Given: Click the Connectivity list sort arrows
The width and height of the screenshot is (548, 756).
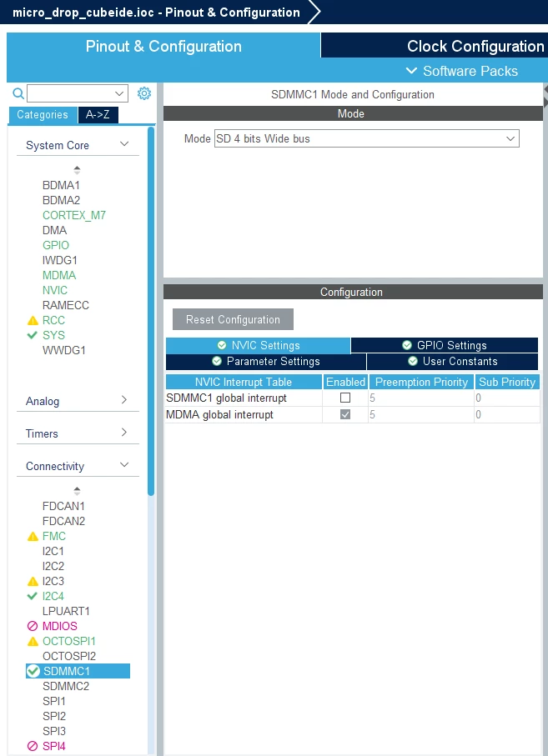Looking at the screenshot, I should (x=78, y=491).
